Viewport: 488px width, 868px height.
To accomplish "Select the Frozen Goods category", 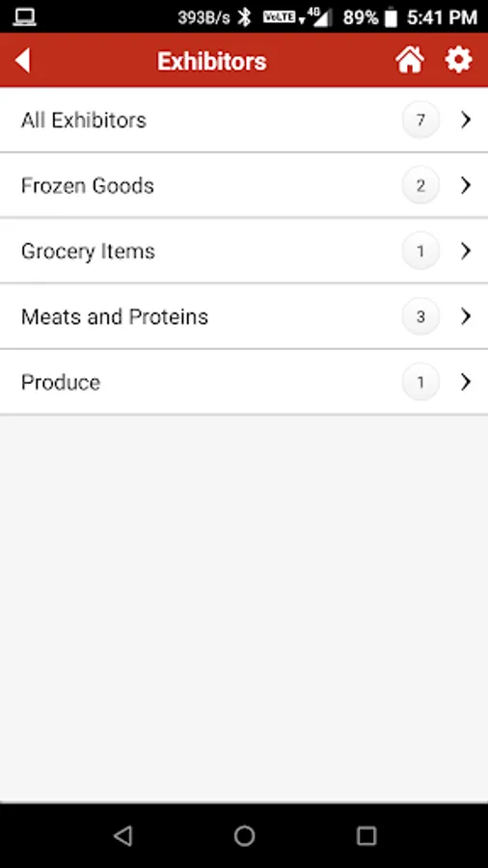I will click(x=244, y=185).
